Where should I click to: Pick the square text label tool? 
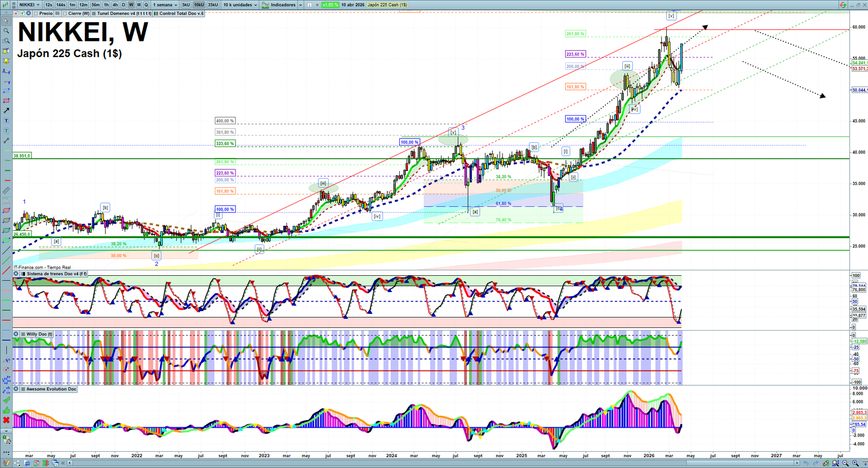tap(6, 121)
